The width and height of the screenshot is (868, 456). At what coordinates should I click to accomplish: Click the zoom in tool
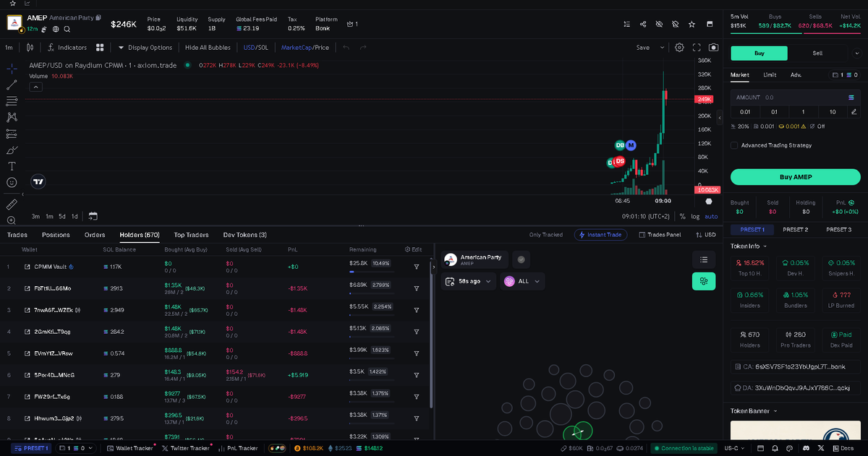click(12, 220)
